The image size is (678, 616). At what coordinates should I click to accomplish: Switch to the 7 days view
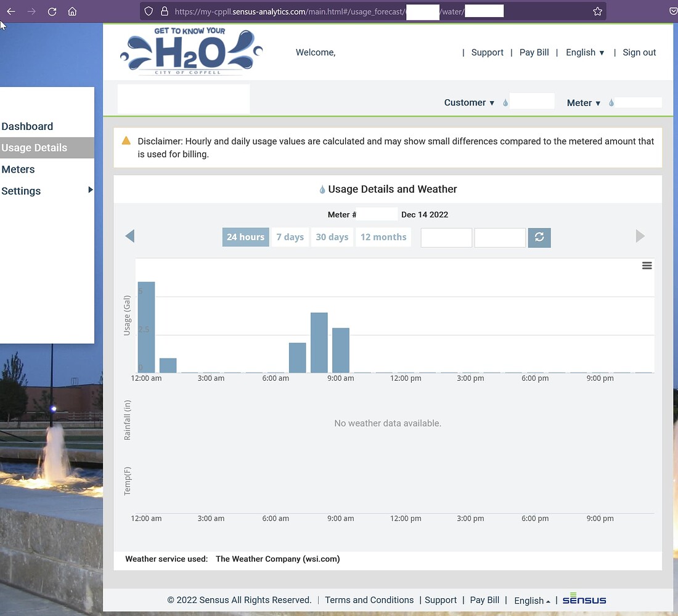290,237
